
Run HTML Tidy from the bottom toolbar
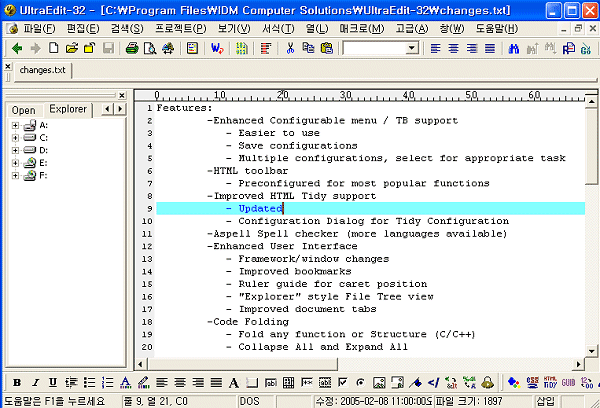[x=550, y=382]
